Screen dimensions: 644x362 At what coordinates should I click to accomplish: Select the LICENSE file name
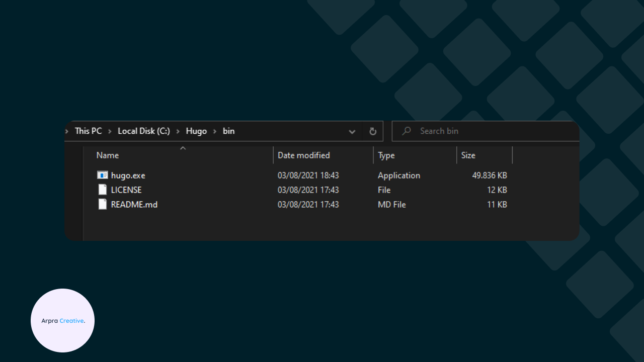[126, 190]
